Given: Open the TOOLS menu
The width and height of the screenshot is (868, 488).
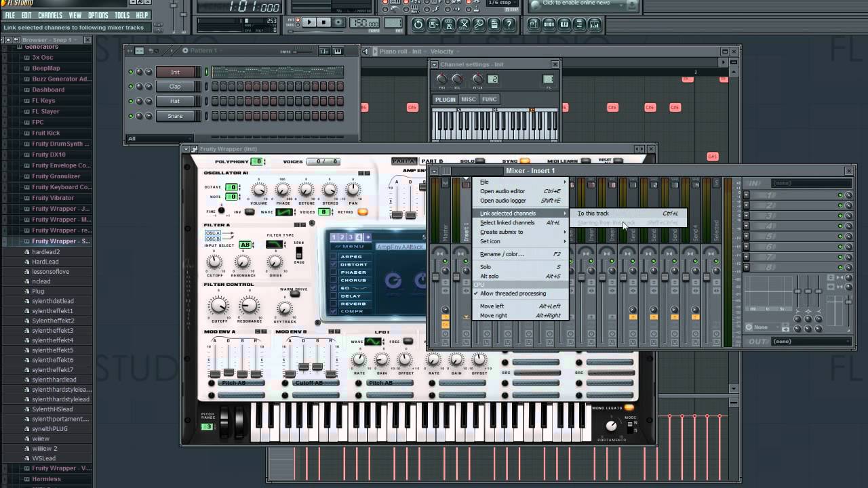Looking at the screenshot, I should pos(122,15).
